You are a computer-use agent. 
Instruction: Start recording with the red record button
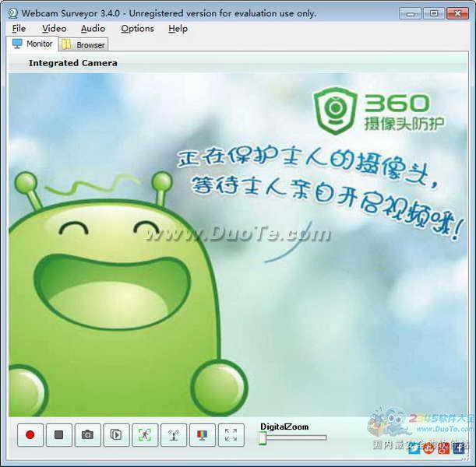point(30,435)
